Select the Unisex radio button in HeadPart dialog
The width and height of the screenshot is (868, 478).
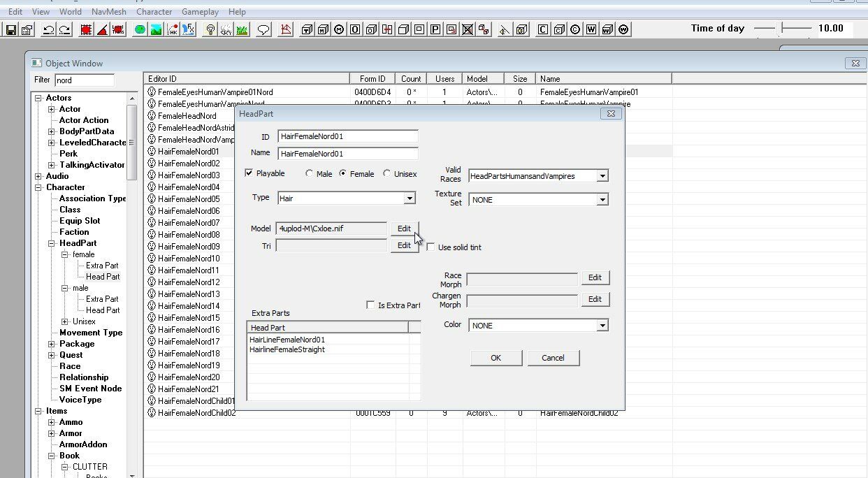click(x=387, y=173)
